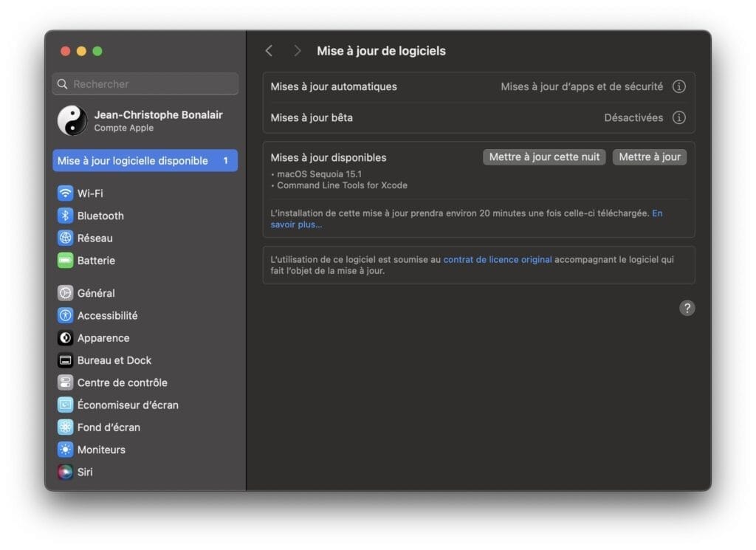Select the Wi-Fi icon in the sidebar

pos(66,193)
